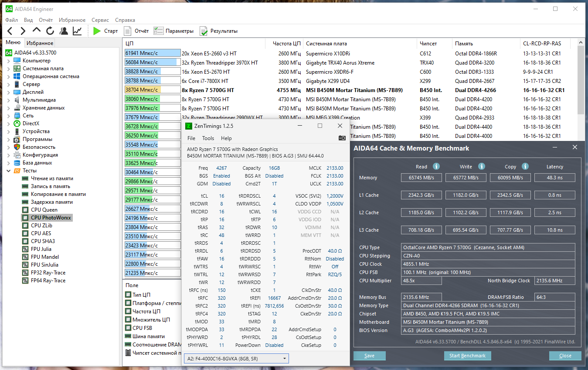The width and height of the screenshot is (588, 370).
Task: Switch to the Избранное tab in sidebar
Action: [40, 43]
